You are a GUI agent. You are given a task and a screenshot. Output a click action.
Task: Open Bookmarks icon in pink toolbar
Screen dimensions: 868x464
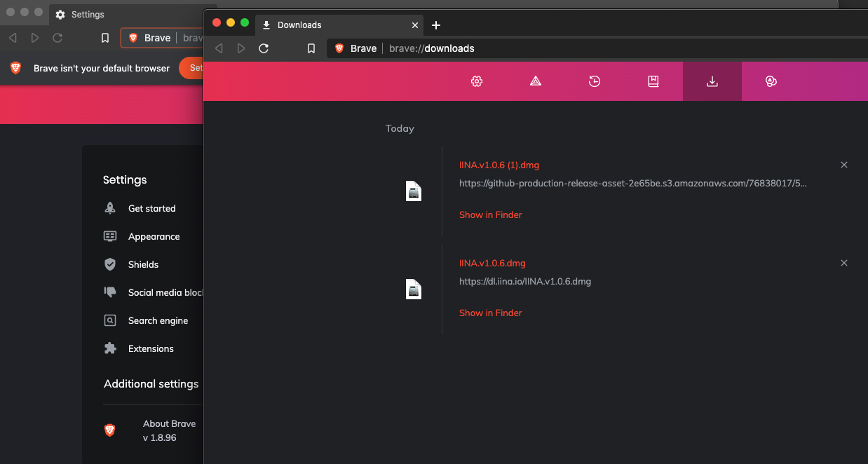(x=653, y=81)
